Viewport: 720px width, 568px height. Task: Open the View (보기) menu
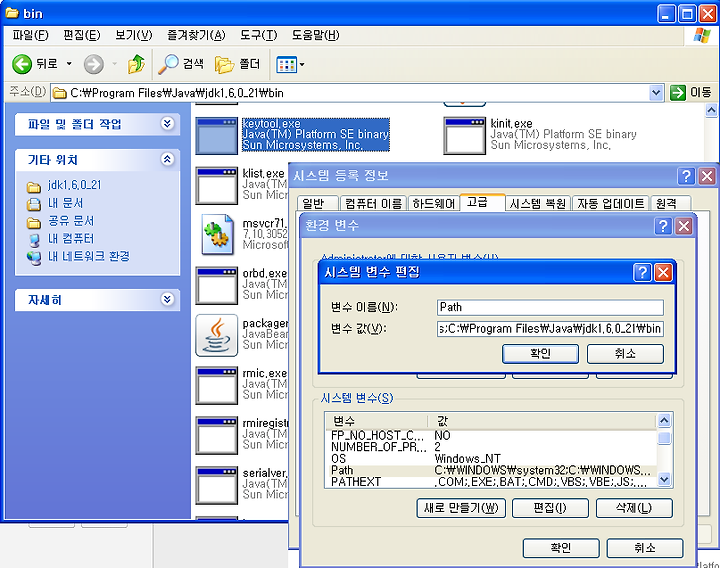134,35
